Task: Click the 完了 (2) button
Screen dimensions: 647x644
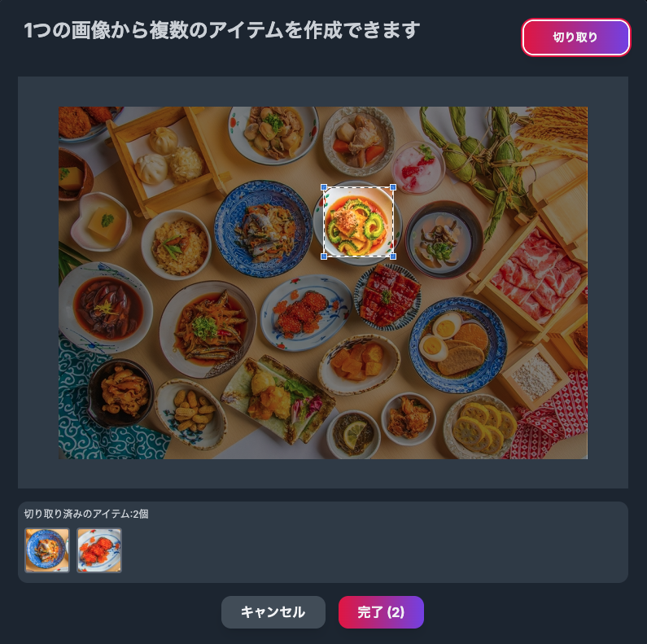Action: click(381, 611)
